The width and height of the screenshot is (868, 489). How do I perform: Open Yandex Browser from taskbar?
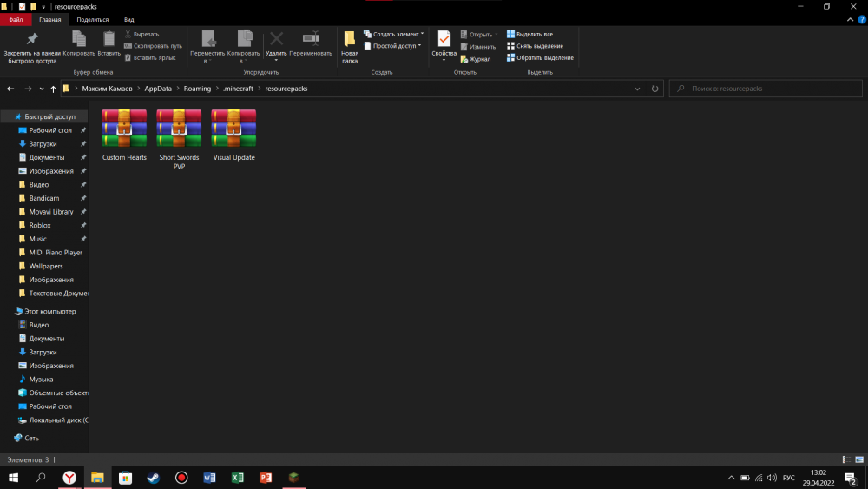(69, 478)
